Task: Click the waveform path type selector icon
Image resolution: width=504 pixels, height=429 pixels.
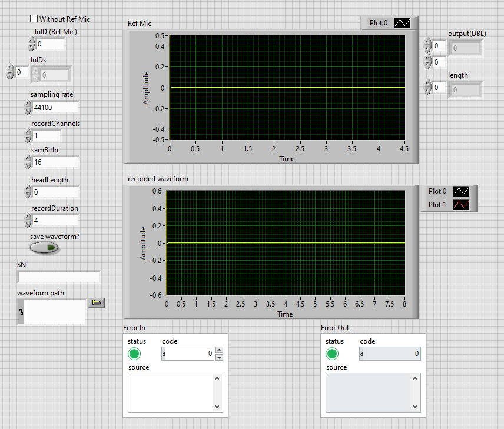Action: coord(21,312)
